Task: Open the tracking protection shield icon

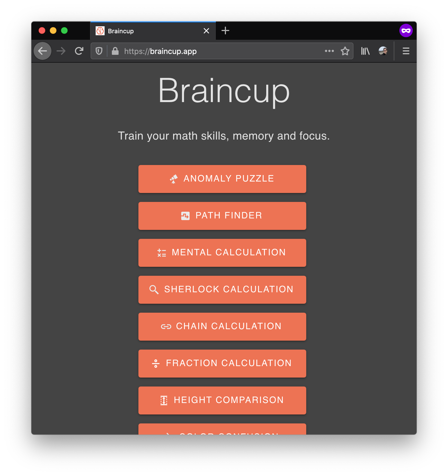Action: [99, 51]
